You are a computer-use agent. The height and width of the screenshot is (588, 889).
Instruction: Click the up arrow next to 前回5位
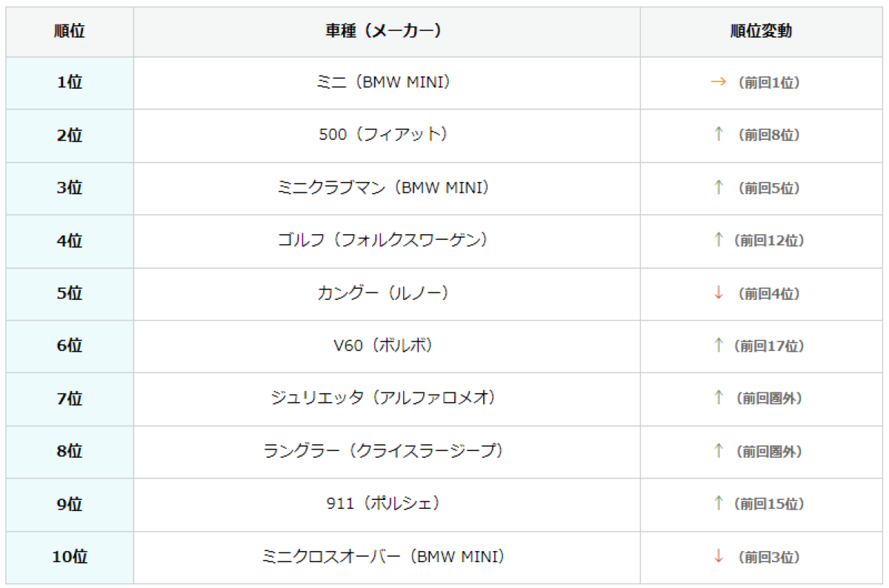tap(718, 187)
